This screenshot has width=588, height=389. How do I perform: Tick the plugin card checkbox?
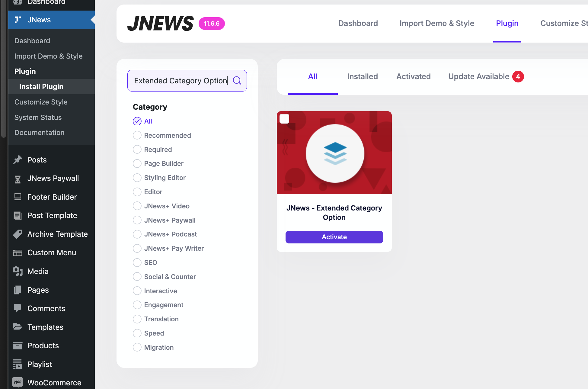click(x=284, y=119)
